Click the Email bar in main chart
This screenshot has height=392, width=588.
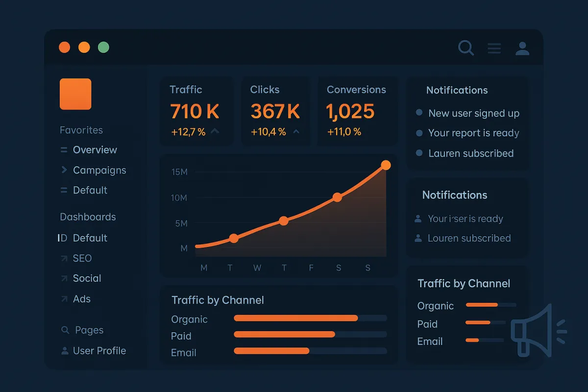tap(271, 351)
